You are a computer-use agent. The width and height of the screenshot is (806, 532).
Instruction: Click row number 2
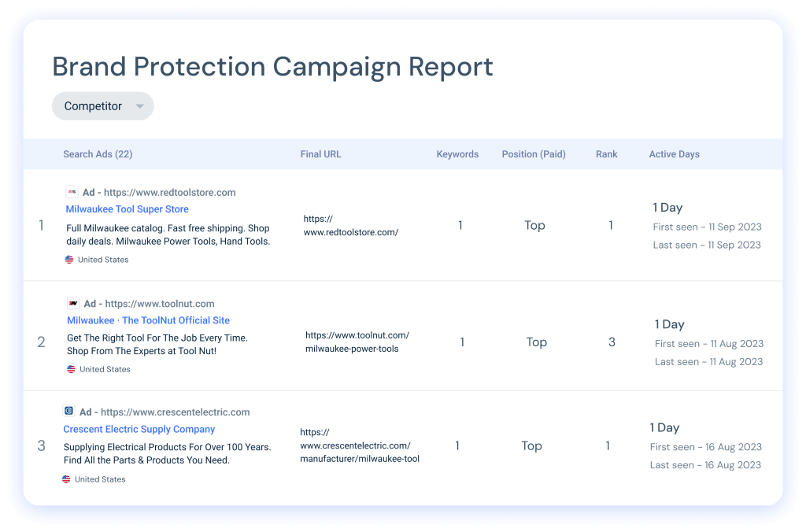(x=41, y=342)
